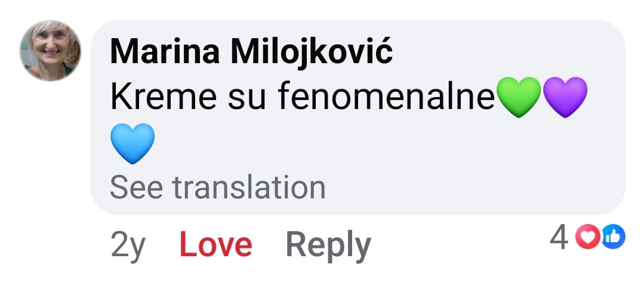
Task: Click the word "translation" below the comment
Action: click(x=249, y=188)
